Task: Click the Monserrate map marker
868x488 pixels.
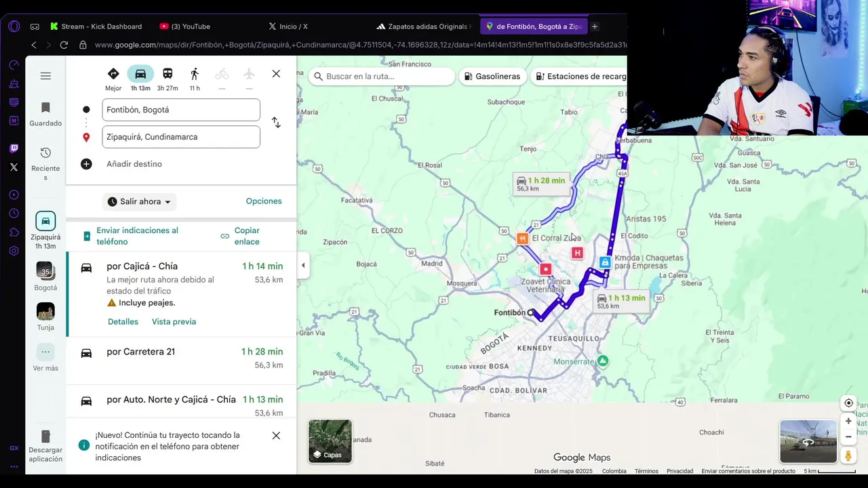Action: [x=603, y=361]
